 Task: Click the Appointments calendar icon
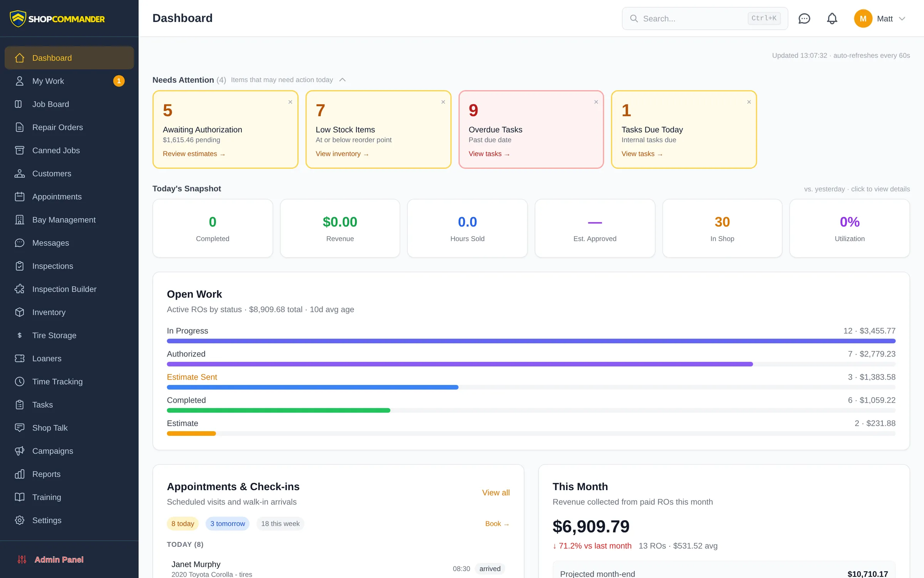(x=20, y=197)
